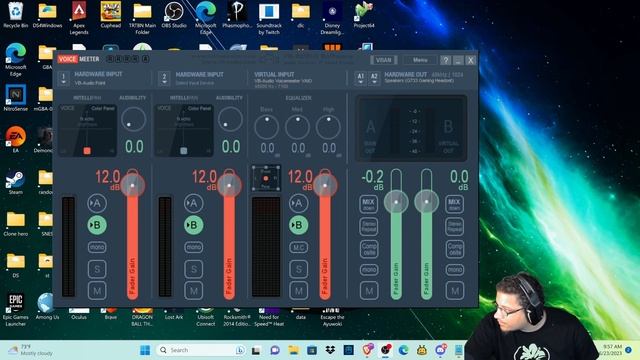640x360 pixels.
Task: Mute bus A output
Action: pos(369,291)
